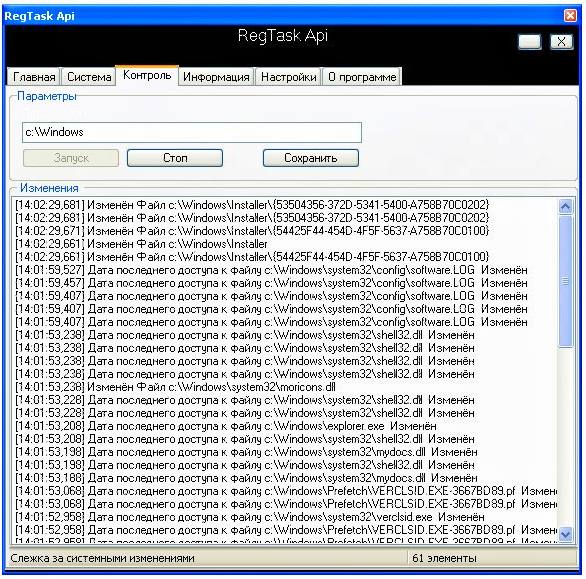
Task: Click the scrollbar down arrow in Изменения list
Action: click(x=565, y=534)
